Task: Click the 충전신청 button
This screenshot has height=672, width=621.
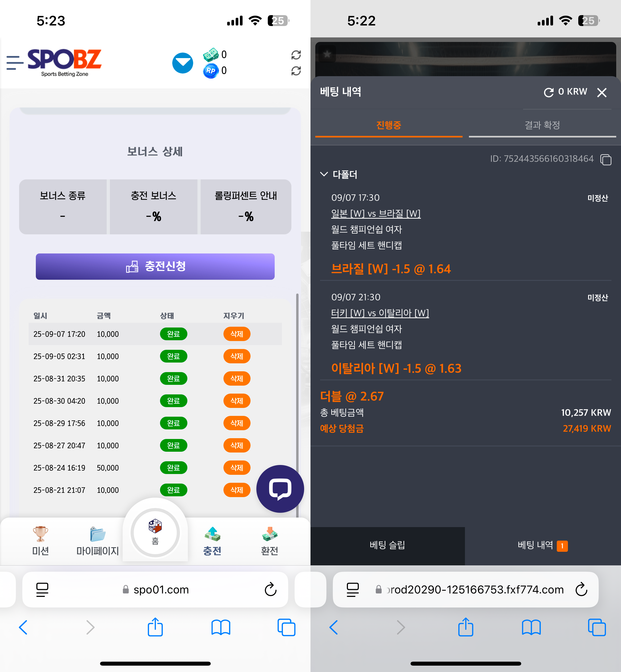Action: pos(155,266)
